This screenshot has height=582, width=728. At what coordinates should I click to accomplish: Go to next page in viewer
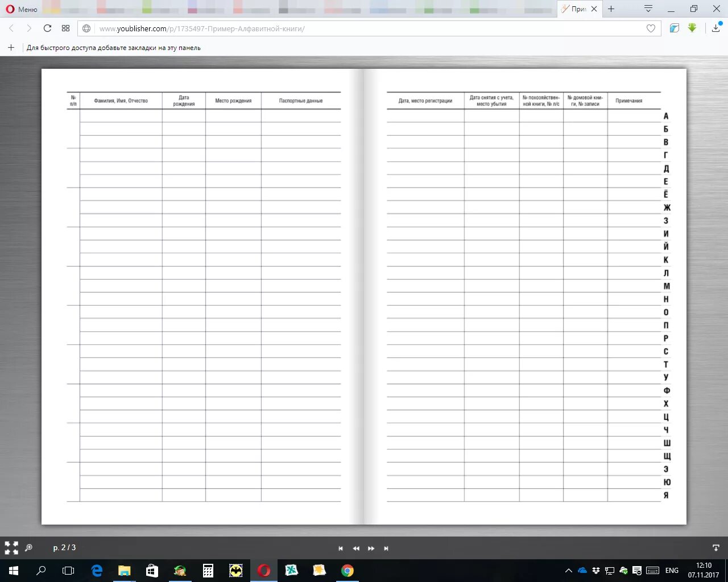(x=371, y=548)
